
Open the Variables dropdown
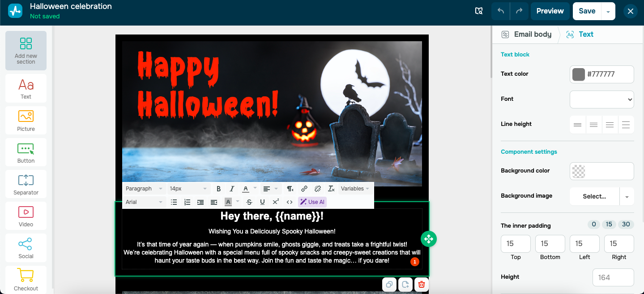(354, 188)
